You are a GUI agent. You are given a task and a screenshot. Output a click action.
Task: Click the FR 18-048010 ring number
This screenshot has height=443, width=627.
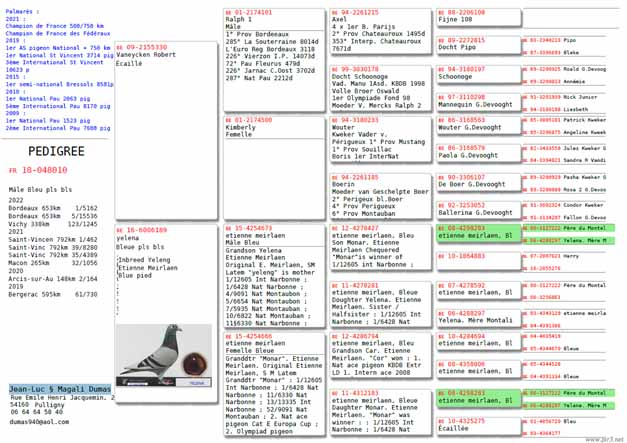click(x=39, y=171)
